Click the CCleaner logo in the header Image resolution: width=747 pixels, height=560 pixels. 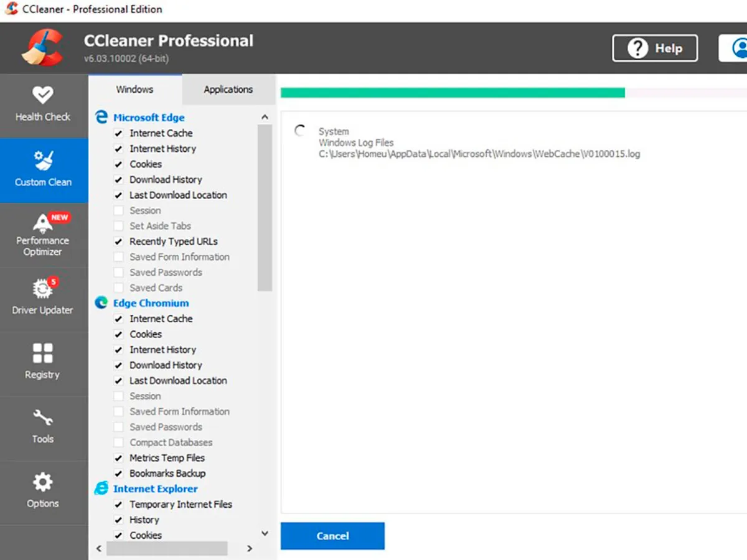[x=42, y=47]
